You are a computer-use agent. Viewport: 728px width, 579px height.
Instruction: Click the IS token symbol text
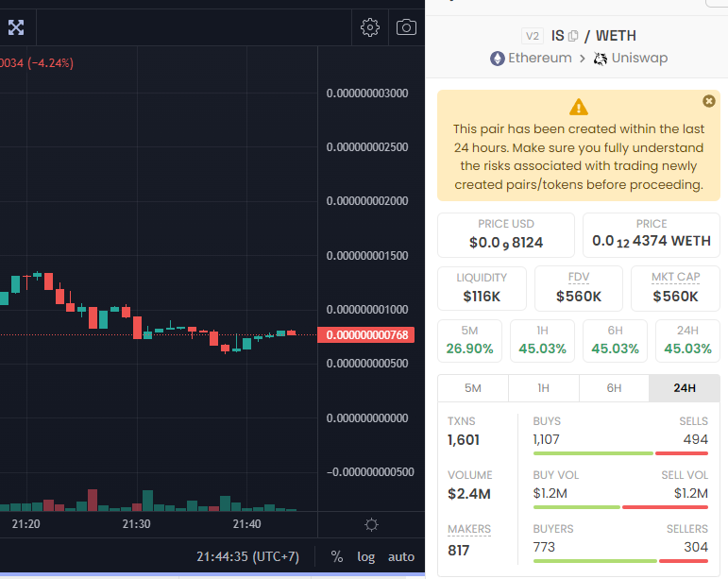coord(558,36)
